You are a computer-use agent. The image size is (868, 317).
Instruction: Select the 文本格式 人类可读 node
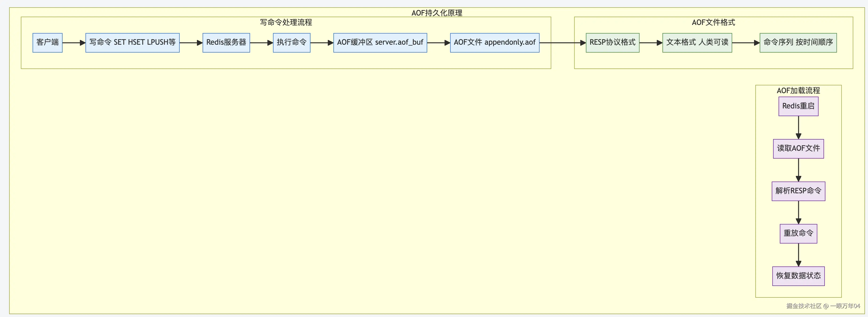click(x=697, y=43)
